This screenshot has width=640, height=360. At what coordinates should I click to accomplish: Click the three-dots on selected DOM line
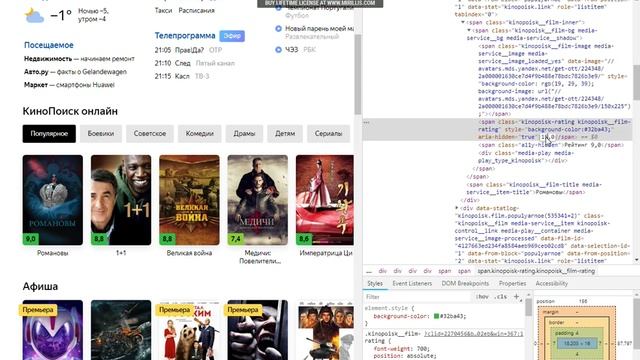click(x=367, y=122)
